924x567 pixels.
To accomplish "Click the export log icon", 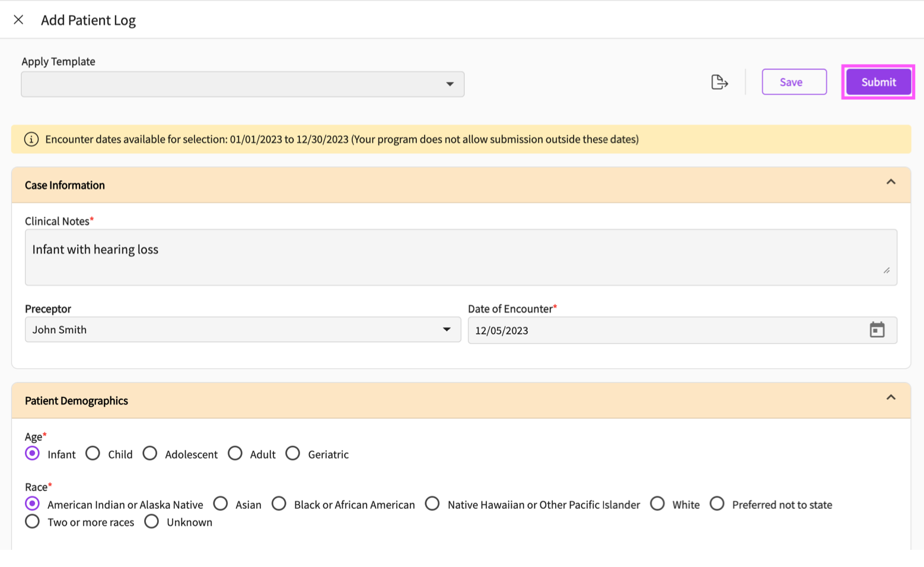I will pyautogui.click(x=719, y=82).
